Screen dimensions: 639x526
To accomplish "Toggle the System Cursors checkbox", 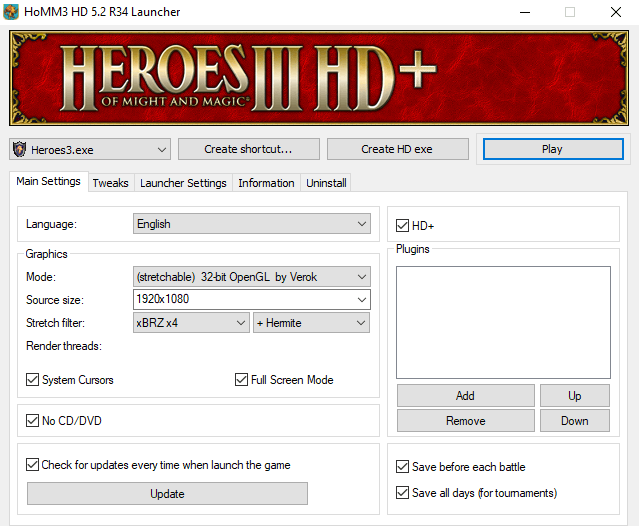I will pyautogui.click(x=33, y=379).
